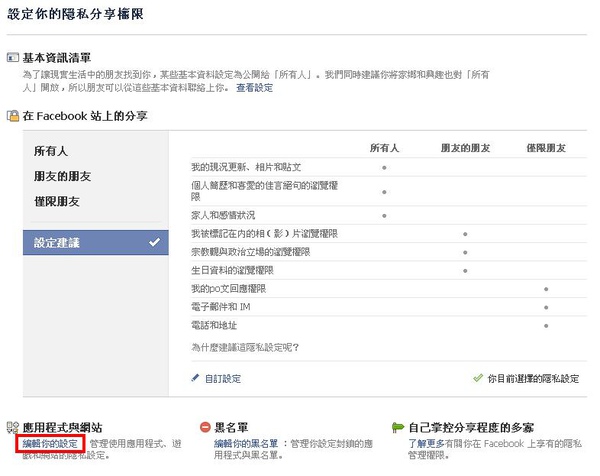The width and height of the screenshot is (600, 476).
Task: Click the green checkmark beside 你目前選擇的隱私設定
Action: (x=478, y=378)
